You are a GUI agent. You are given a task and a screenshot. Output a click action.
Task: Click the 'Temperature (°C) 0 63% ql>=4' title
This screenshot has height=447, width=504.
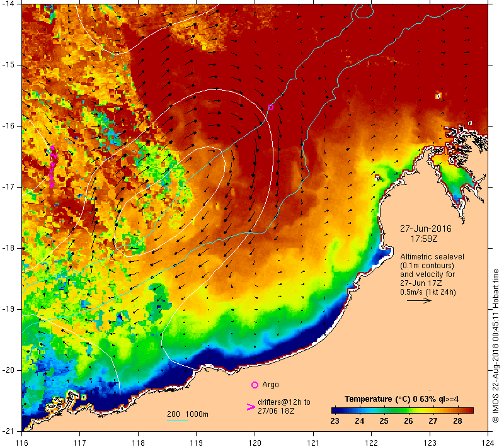pyautogui.click(x=401, y=399)
